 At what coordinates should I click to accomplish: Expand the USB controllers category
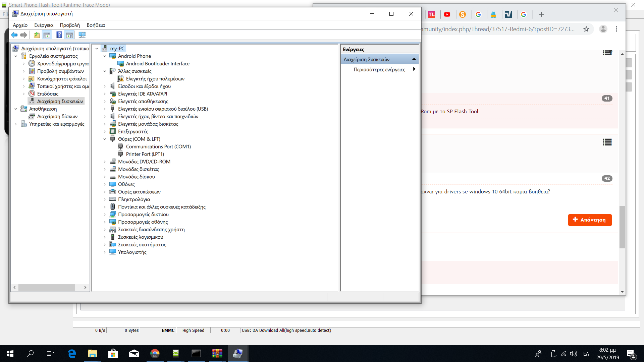point(105,109)
